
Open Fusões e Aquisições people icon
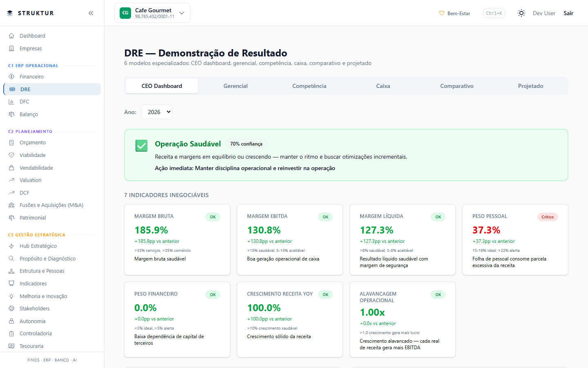pos(11,205)
